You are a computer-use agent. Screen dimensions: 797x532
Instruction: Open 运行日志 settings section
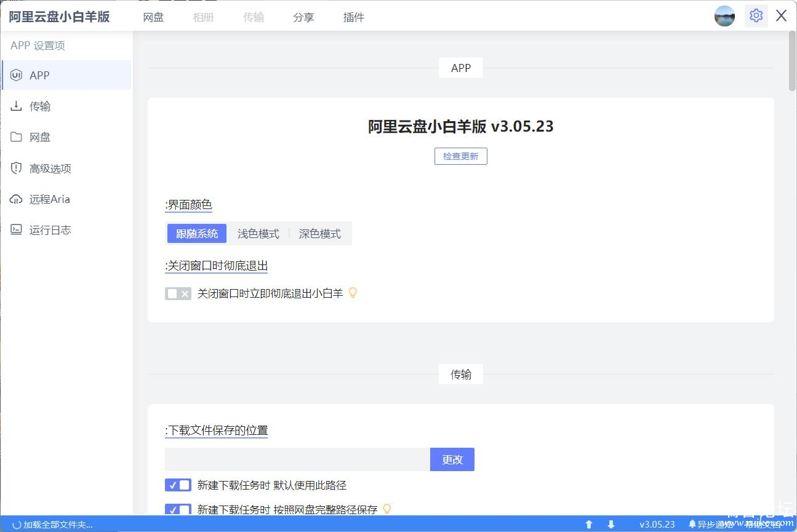[66, 230]
